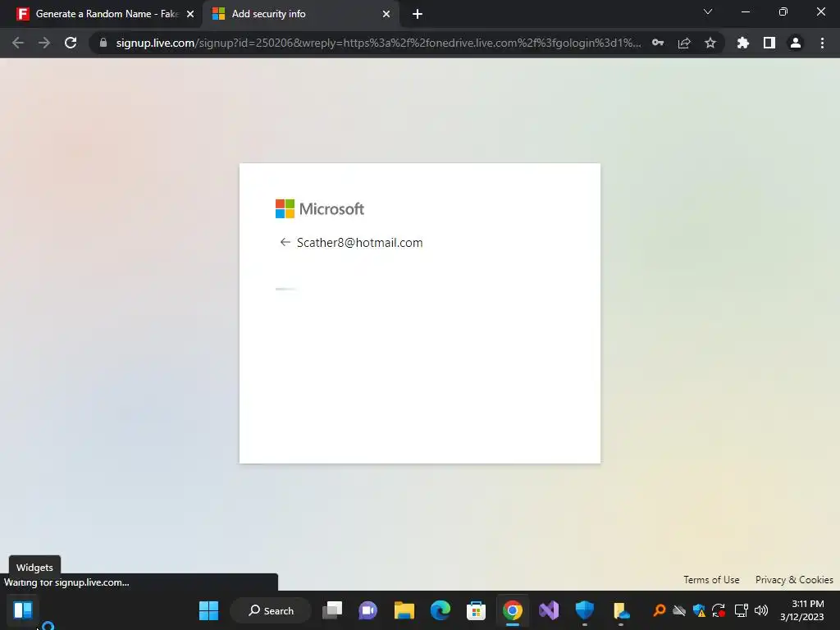Open the Windows Start menu
This screenshot has width=840, height=630.
(209, 610)
